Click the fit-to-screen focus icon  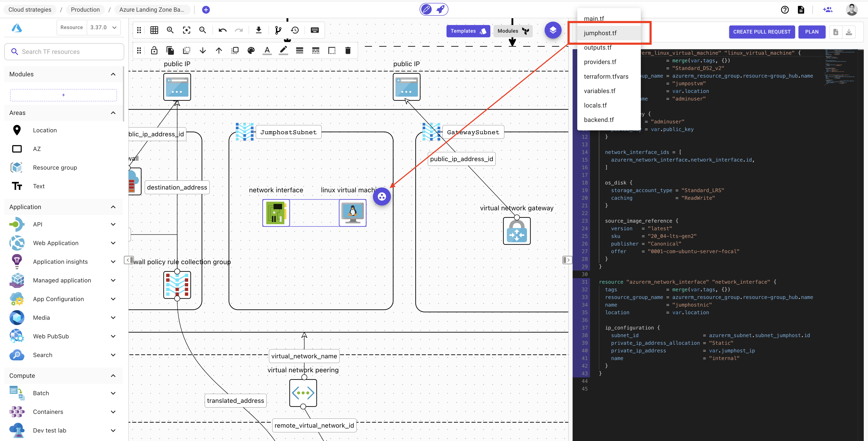click(186, 30)
